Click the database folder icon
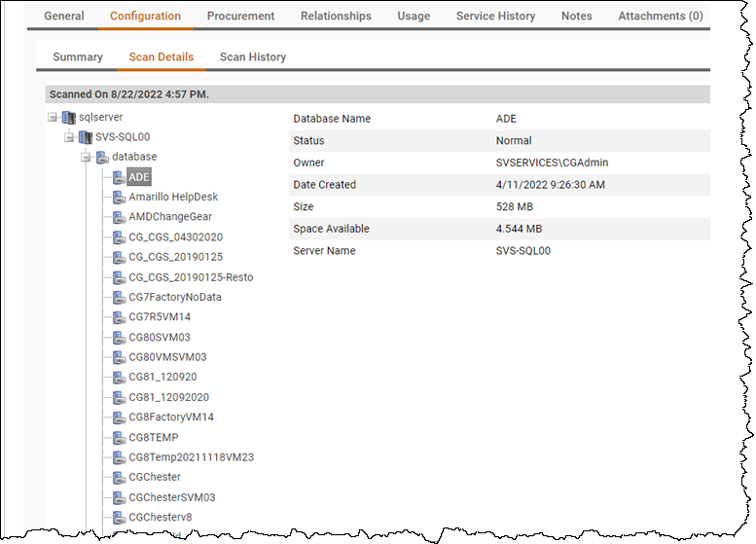 101,157
